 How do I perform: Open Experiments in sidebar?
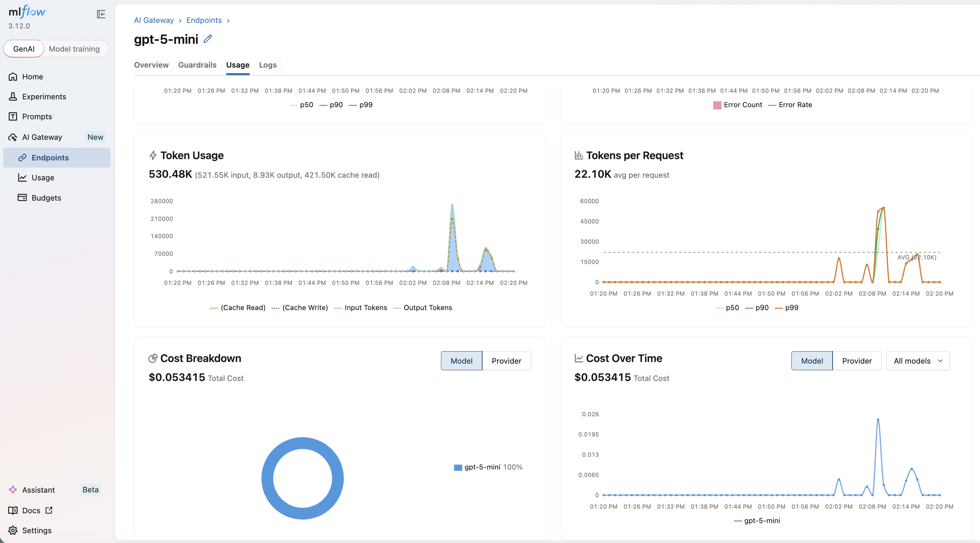pyautogui.click(x=57, y=97)
